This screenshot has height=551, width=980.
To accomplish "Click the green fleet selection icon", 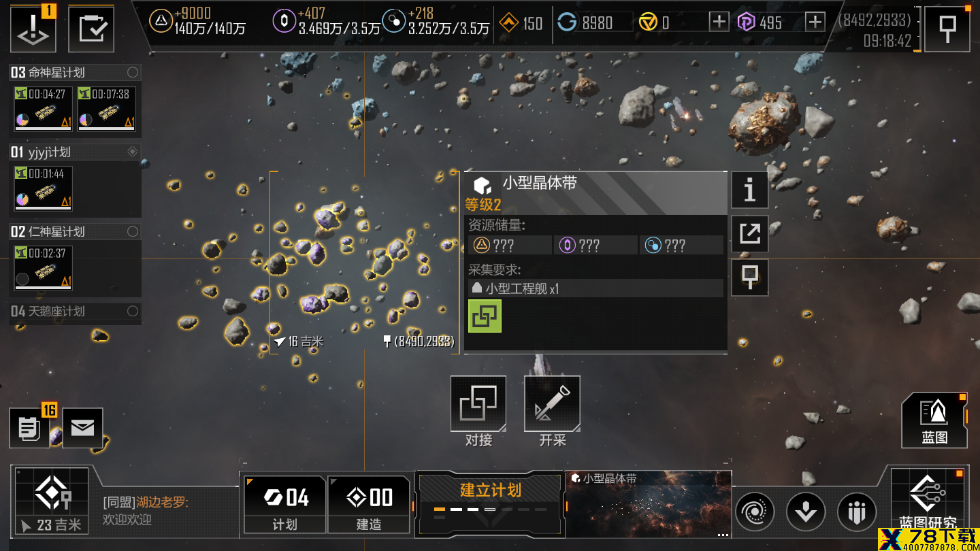I will [485, 316].
